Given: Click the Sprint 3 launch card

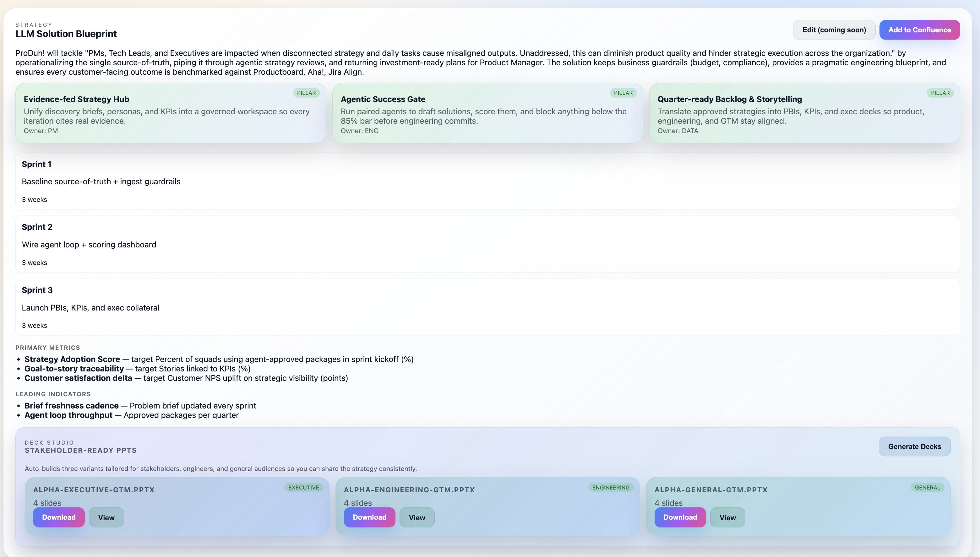Looking at the screenshot, I should 487,308.
